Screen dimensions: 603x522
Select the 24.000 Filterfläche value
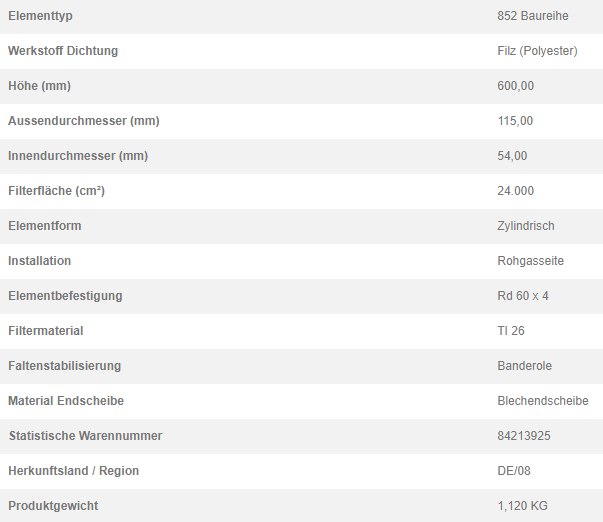coord(515,191)
